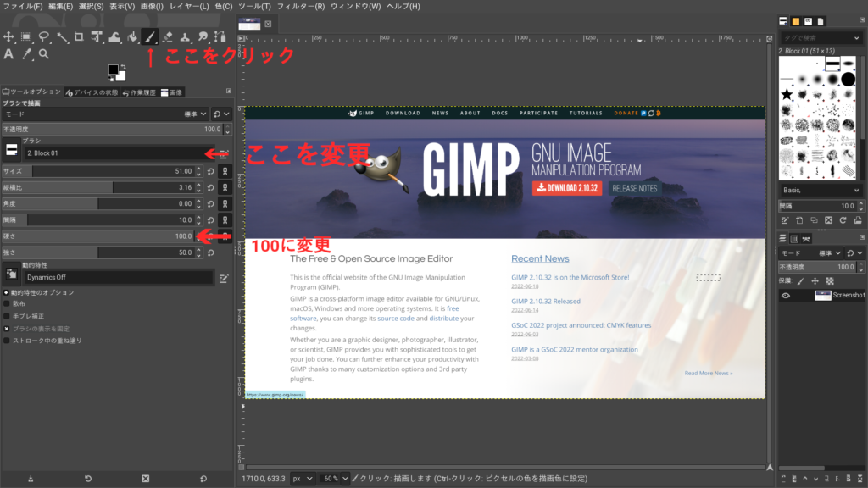The height and width of the screenshot is (488, 868).
Task: Open brush picker next to 2. Block 01
Action: coord(12,150)
